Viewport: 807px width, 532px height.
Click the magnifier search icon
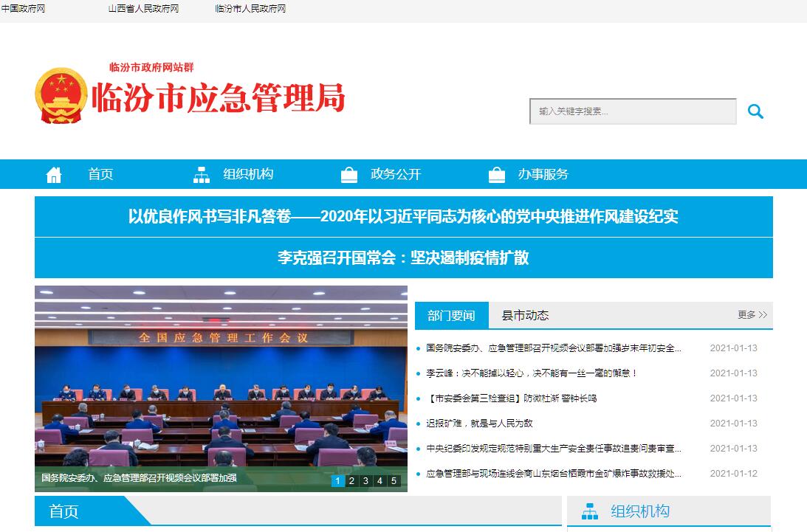755,111
